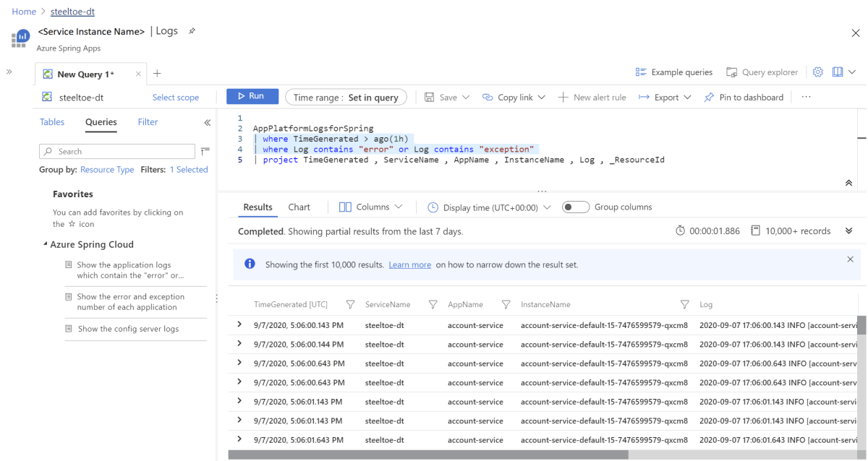Click the Select scope link
Viewport: 868px width, 461px height.
[175, 98]
